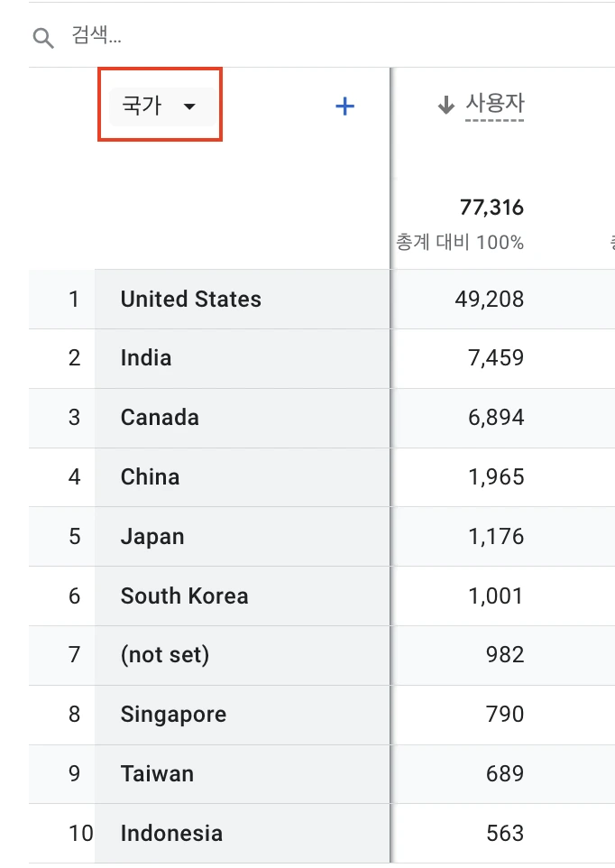This screenshot has height=868, width=615.
Task: Click the 국가 dropdown caret arrow
Action: [x=189, y=106]
